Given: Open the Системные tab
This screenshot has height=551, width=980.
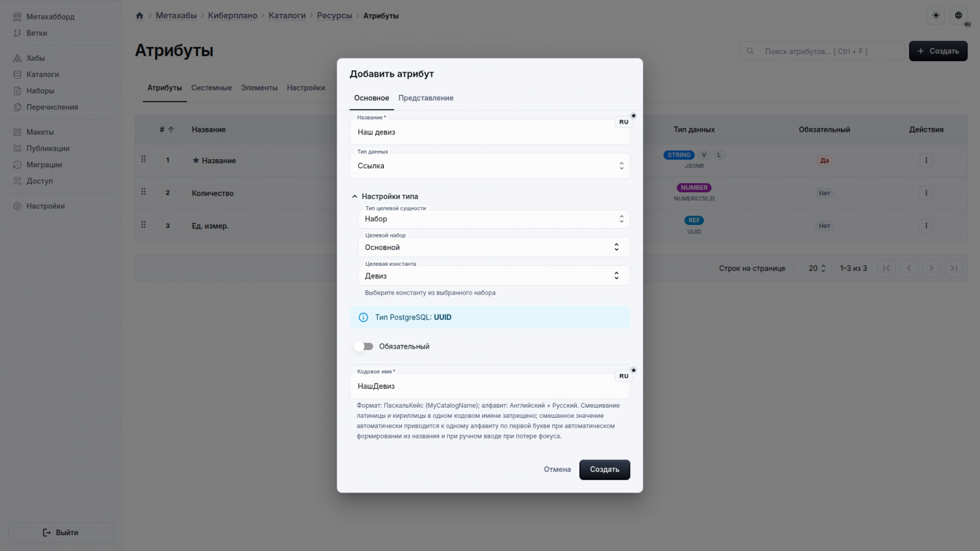Looking at the screenshot, I should [212, 87].
